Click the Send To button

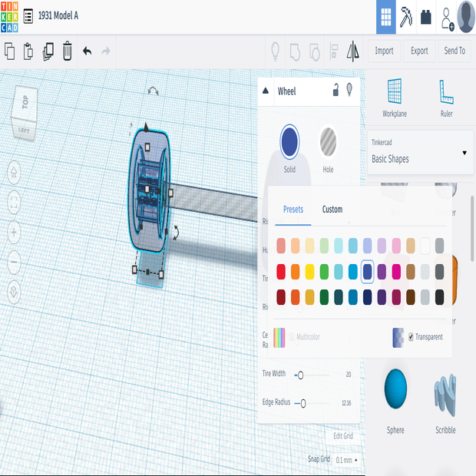[455, 51]
